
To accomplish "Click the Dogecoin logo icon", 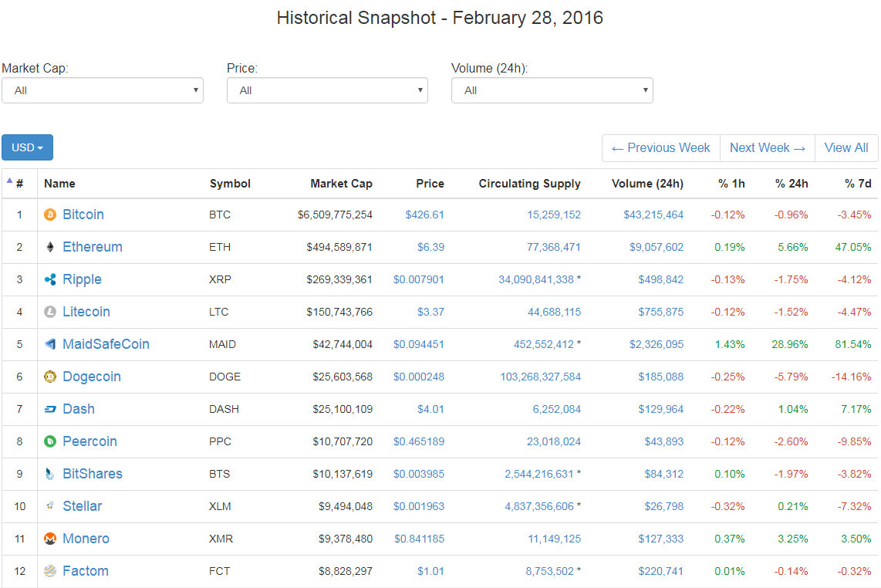I will tap(50, 377).
